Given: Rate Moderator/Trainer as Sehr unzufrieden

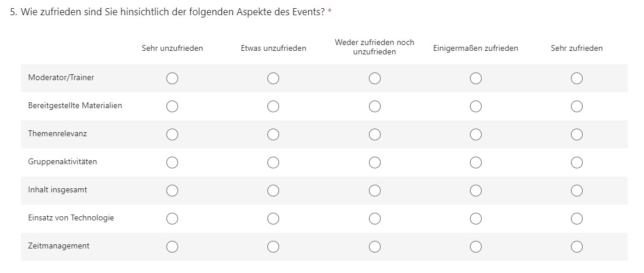Looking at the screenshot, I should click(172, 78).
